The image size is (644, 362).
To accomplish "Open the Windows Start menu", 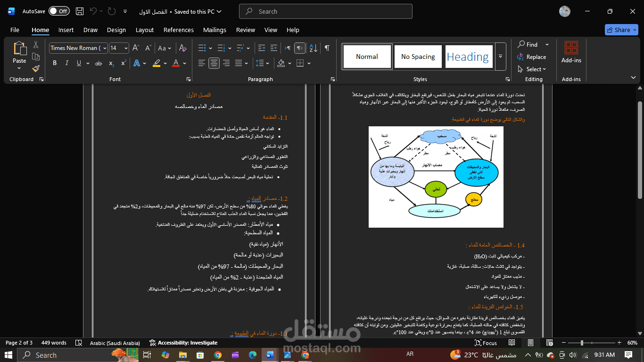I will click(x=9, y=355).
